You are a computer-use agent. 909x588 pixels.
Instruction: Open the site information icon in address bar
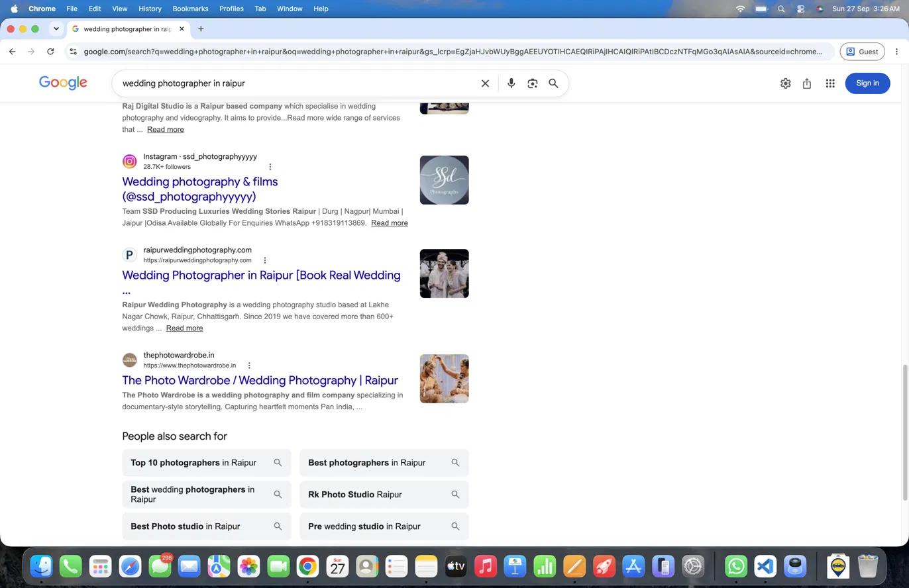click(x=73, y=52)
